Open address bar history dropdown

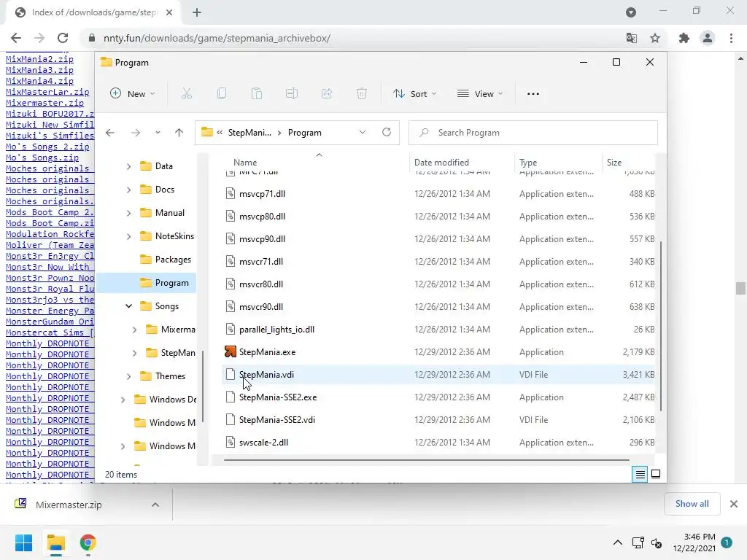click(x=363, y=133)
